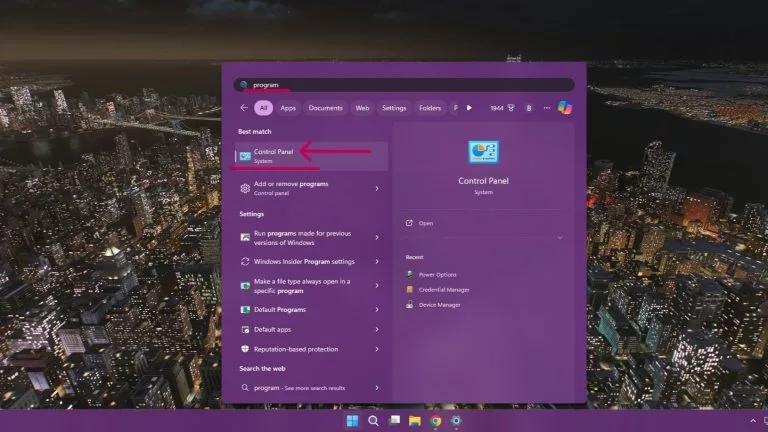768x432 pixels.
Task: Open recent Credential Manager
Action: tap(444, 290)
